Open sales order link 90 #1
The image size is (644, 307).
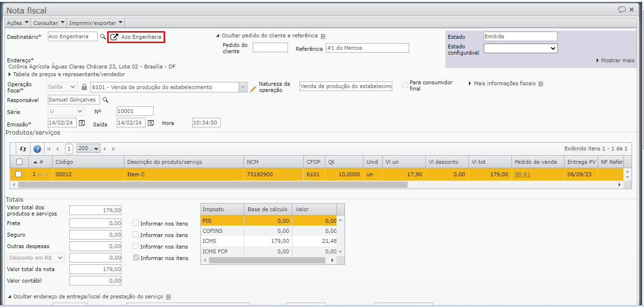click(x=522, y=174)
